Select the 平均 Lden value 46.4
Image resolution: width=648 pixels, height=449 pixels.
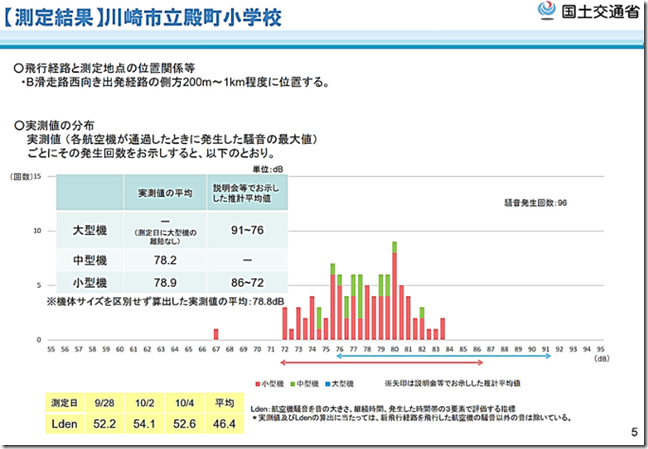click(224, 424)
